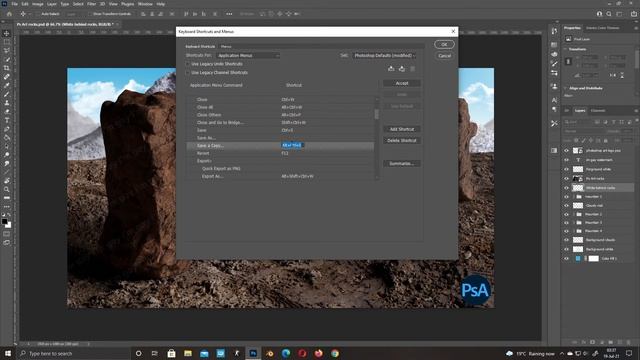Click the background color swatch

(9, 226)
